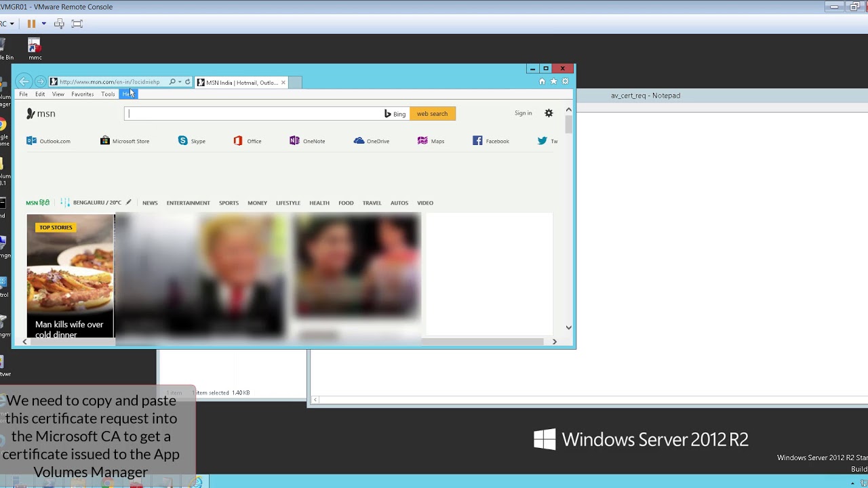Open Internet Explorer Tools gear icon
868x488 pixels.
pyautogui.click(x=566, y=81)
